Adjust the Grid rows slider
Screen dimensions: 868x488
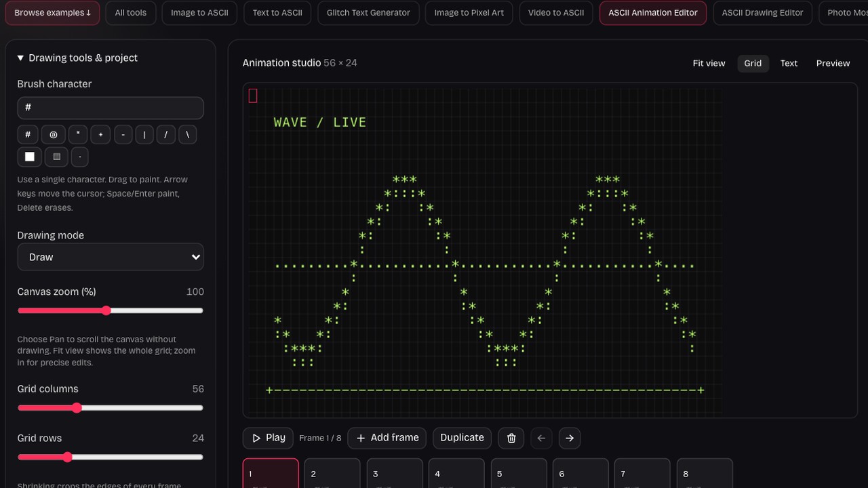tap(111, 457)
